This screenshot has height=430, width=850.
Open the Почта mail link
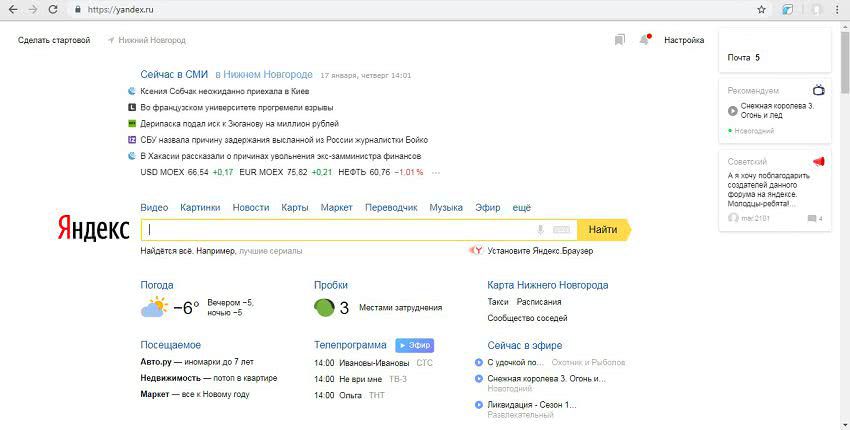click(x=739, y=58)
